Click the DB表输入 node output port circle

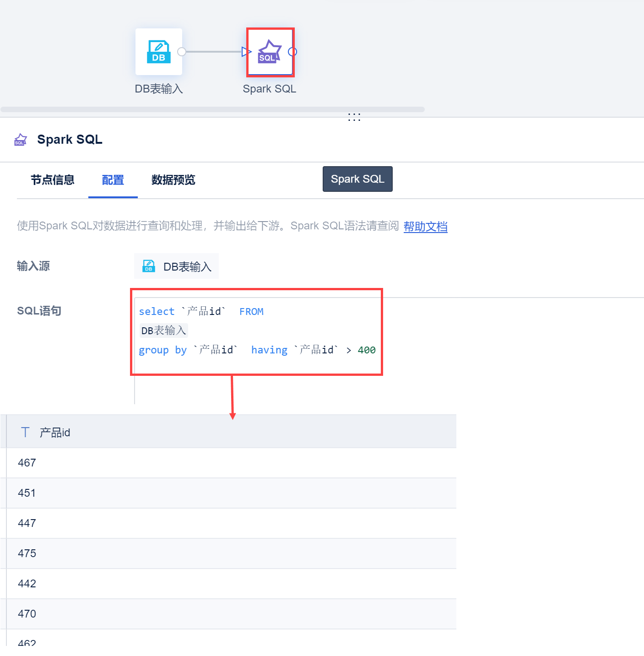182,52
